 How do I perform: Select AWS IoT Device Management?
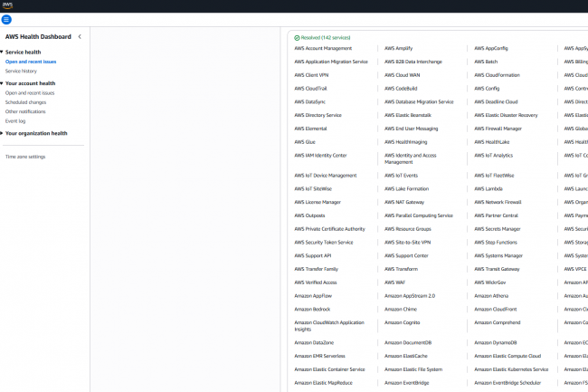coord(326,176)
